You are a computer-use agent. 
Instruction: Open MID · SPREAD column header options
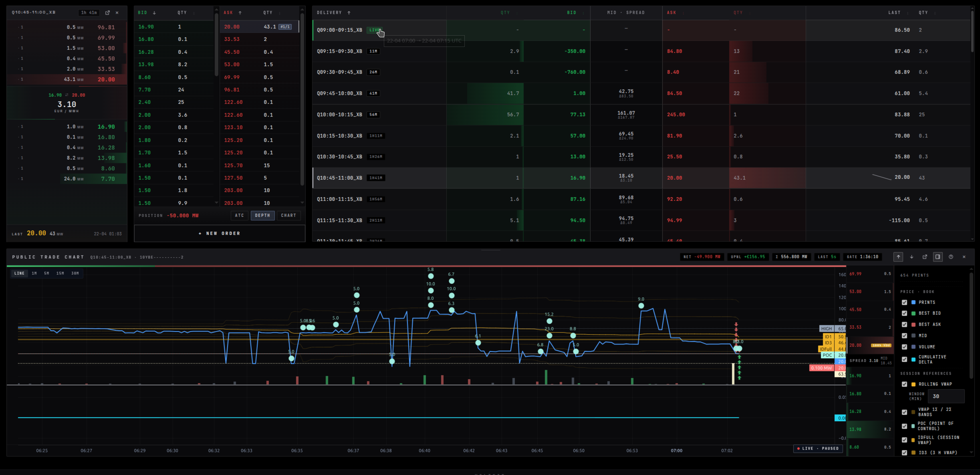[626, 13]
